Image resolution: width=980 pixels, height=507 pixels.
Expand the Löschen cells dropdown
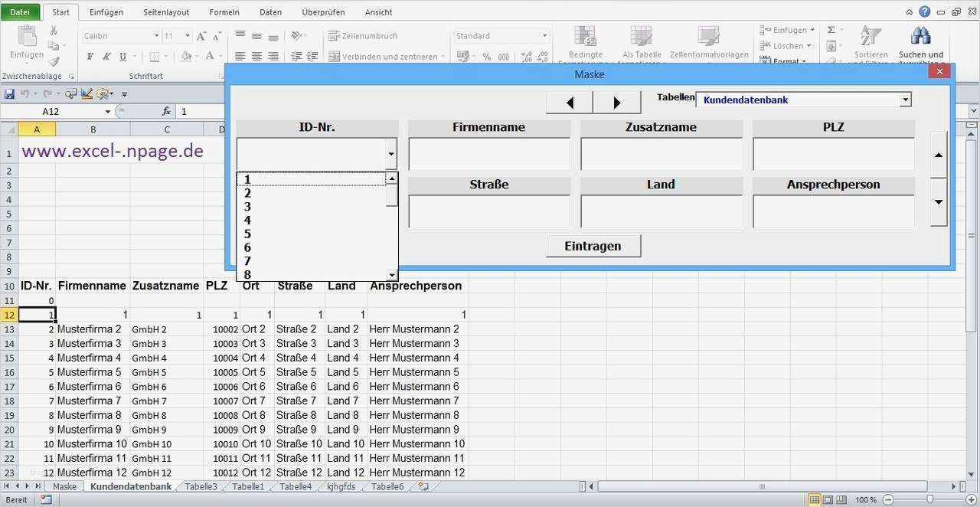pyautogui.click(x=808, y=46)
